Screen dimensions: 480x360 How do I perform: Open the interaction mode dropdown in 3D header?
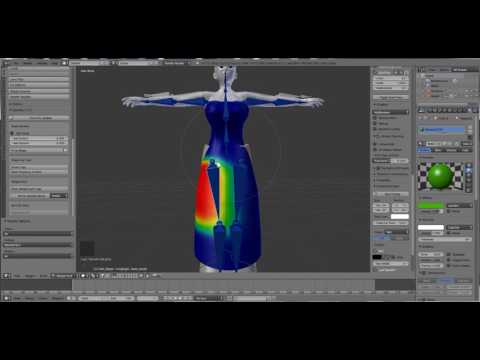[x=63, y=276]
